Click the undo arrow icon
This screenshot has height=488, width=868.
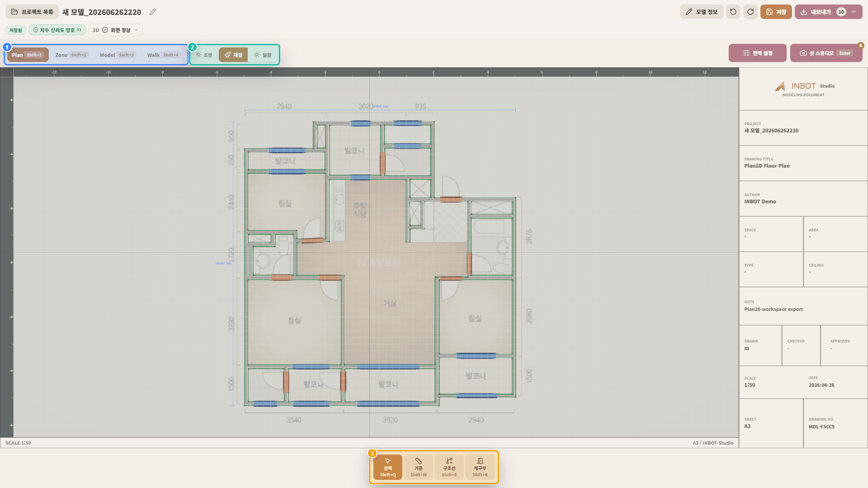point(733,12)
